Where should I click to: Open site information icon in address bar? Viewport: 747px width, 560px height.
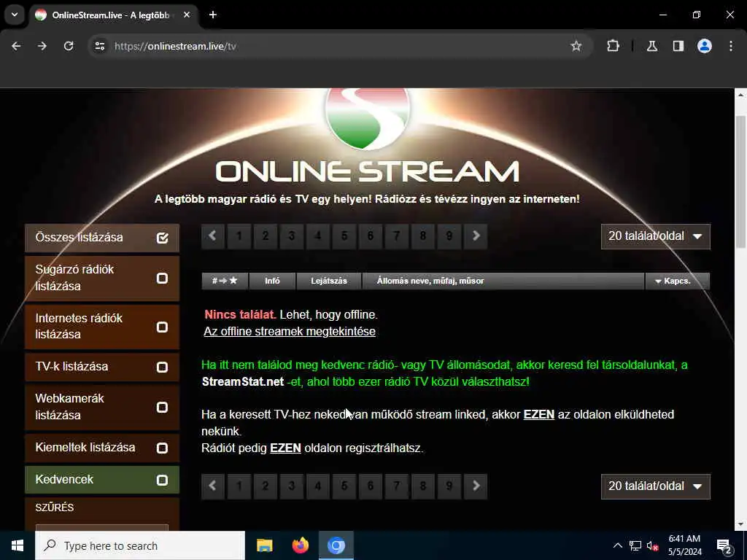click(x=99, y=46)
